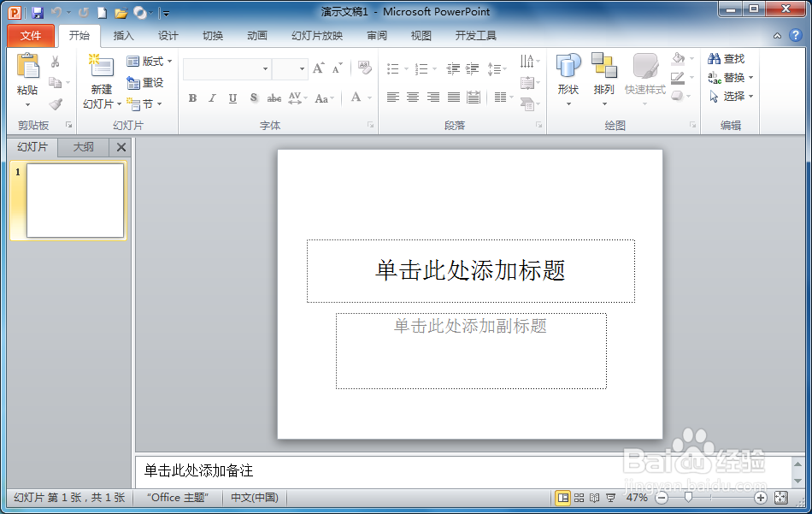
Task: Open the font size dropdown
Action: 302,69
